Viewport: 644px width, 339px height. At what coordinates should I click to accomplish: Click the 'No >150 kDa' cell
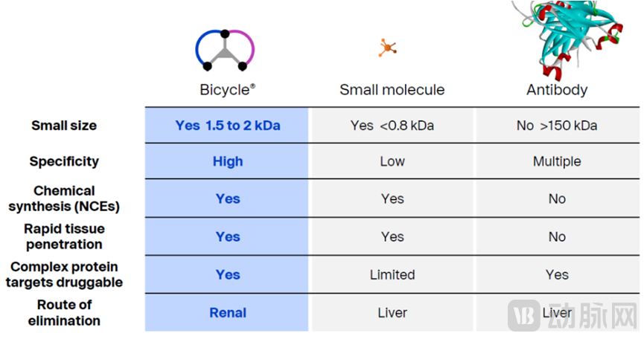click(x=557, y=126)
